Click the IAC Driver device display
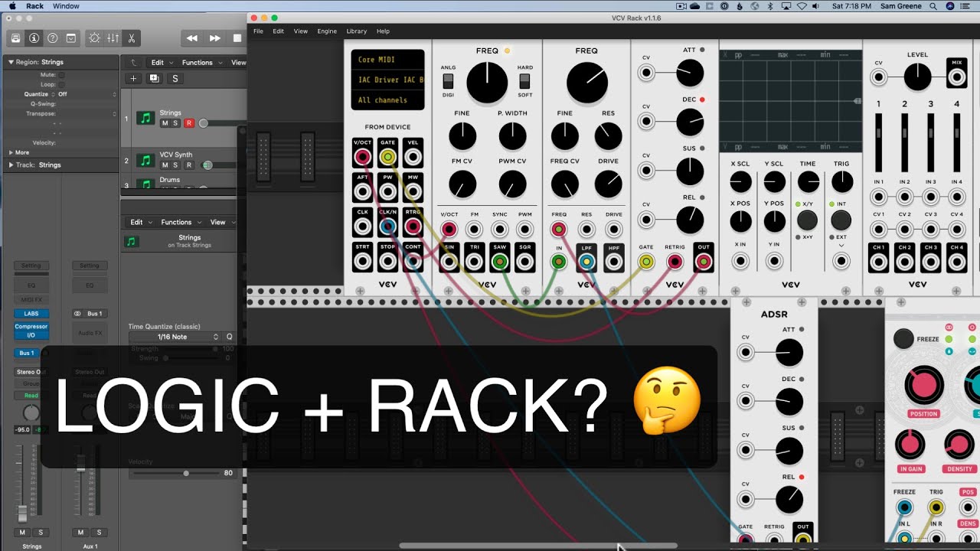The width and height of the screenshot is (980, 551). pyautogui.click(x=388, y=80)
